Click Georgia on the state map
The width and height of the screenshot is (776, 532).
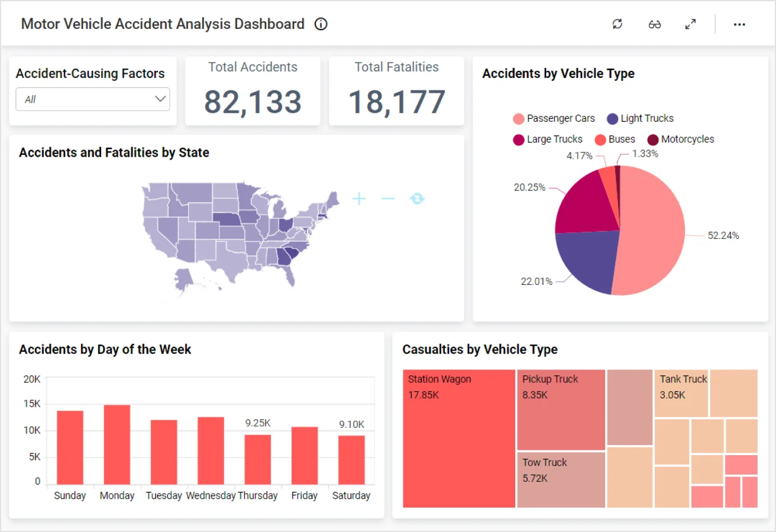[284, 256]
